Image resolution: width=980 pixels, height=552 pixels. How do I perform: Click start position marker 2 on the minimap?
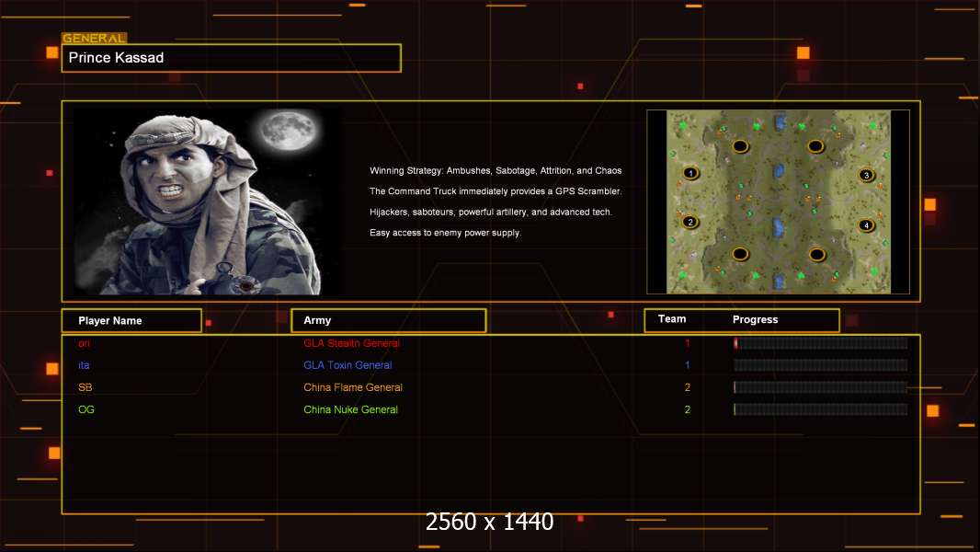pyautogui.click(x=690, y=222)
